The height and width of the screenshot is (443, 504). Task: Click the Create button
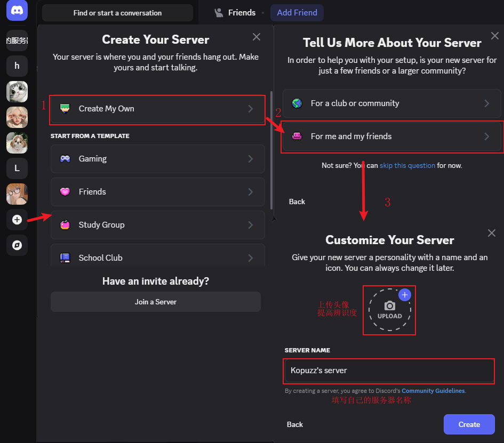(x=469, y=425)
